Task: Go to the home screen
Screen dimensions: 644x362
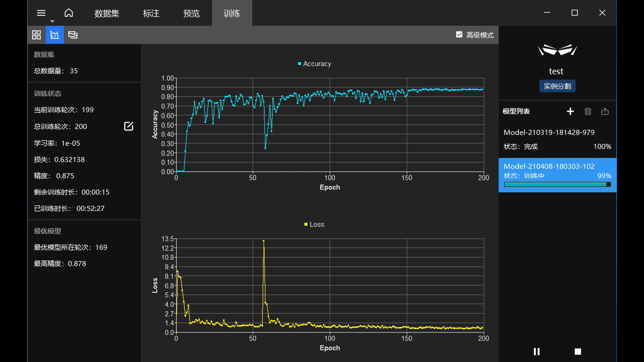Action: (x=69, y=13)
